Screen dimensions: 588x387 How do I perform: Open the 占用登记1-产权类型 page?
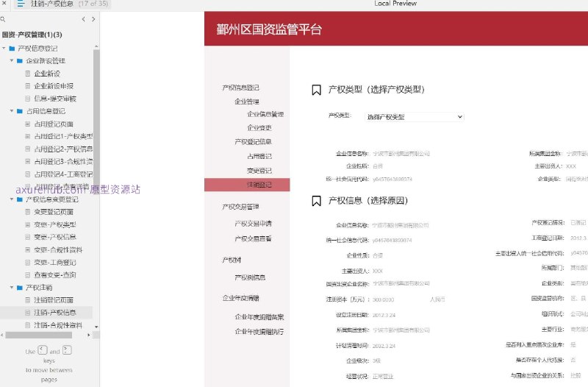[x=63, y=136]
